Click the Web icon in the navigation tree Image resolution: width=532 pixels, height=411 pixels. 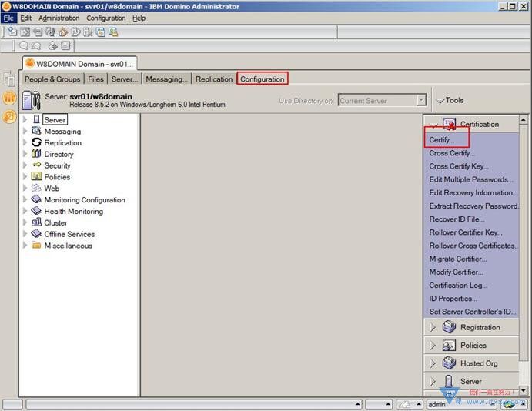coord(36,189)
